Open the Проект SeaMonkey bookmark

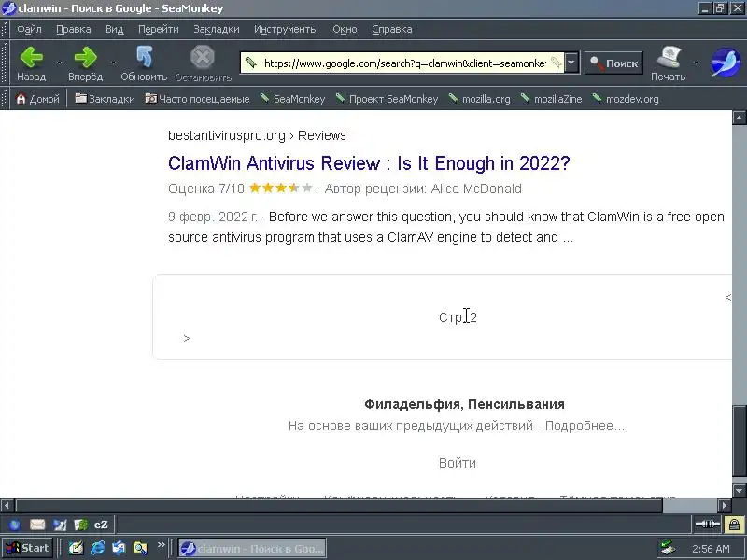(387, 99)
